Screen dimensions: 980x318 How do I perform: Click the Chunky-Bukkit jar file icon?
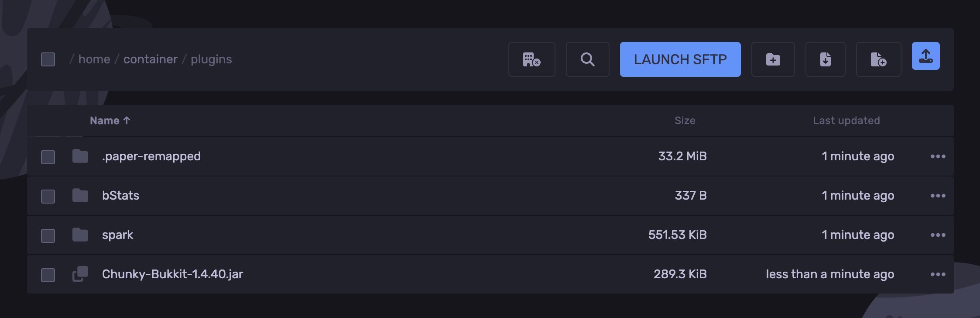80,274
